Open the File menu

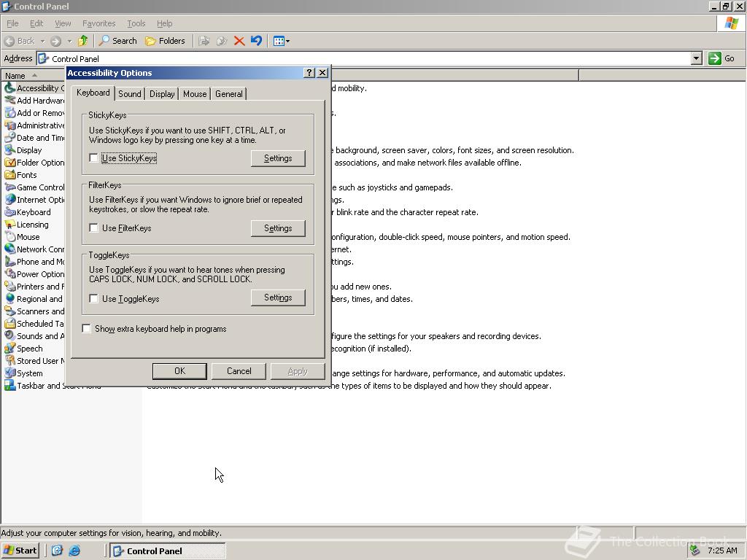[12, 23]
